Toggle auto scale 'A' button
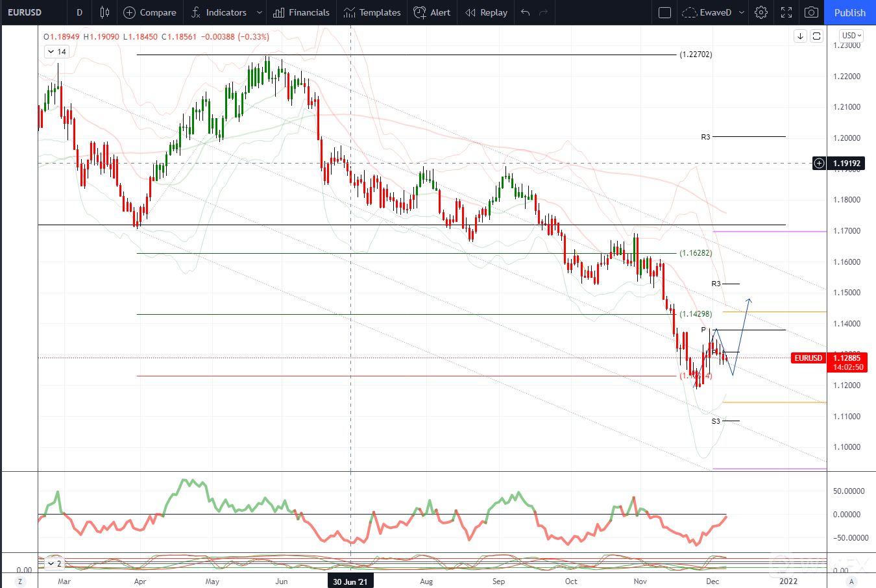Viewport: 876px width, 588px height. tap(851, 582)
